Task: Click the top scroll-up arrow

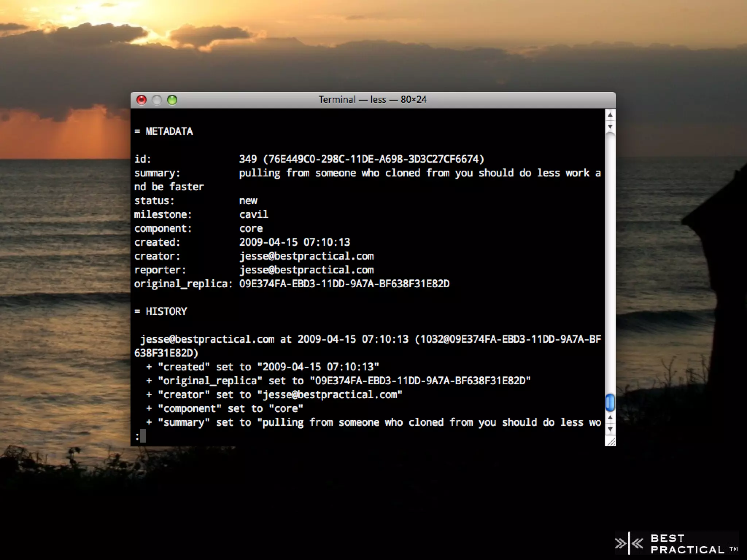Action: point(610,115)
